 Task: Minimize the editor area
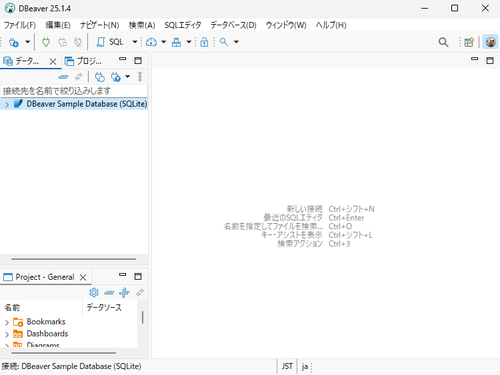(x=474, y=59)
